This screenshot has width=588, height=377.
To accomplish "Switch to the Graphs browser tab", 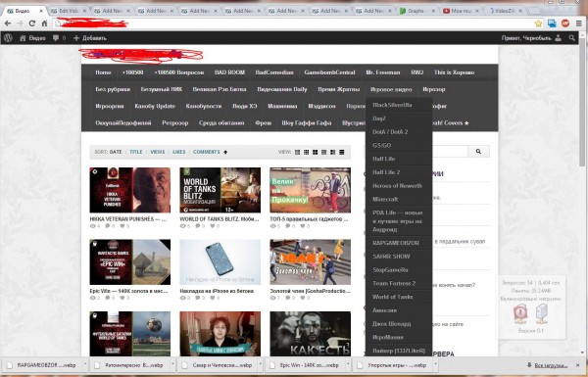I will tap(416, 11).
